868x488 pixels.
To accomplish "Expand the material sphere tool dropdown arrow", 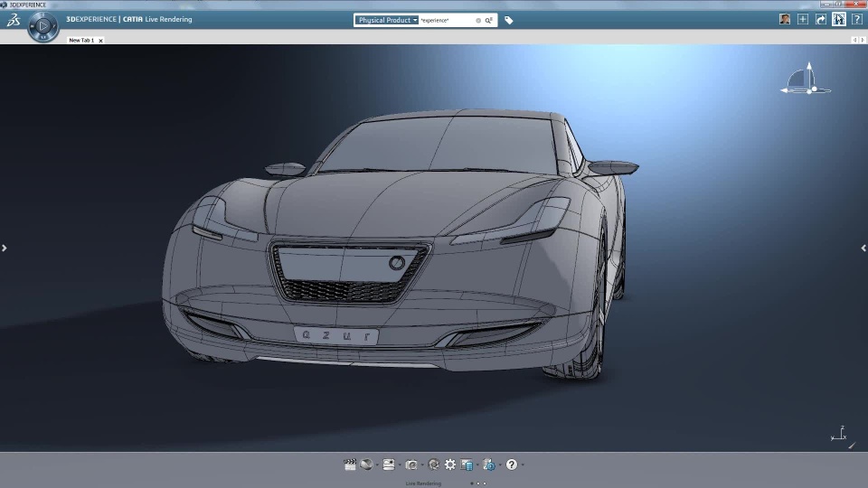I will [377, 465].
